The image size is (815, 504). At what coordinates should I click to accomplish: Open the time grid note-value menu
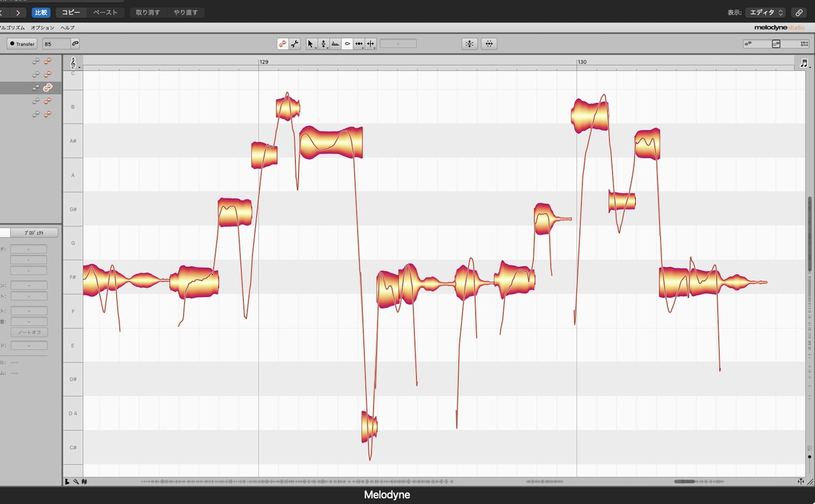coord(804,63)
